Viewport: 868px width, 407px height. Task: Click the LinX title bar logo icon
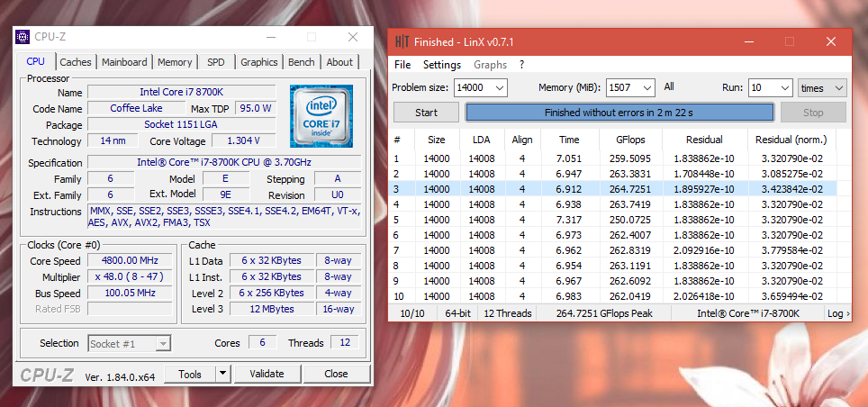[402, 42]
